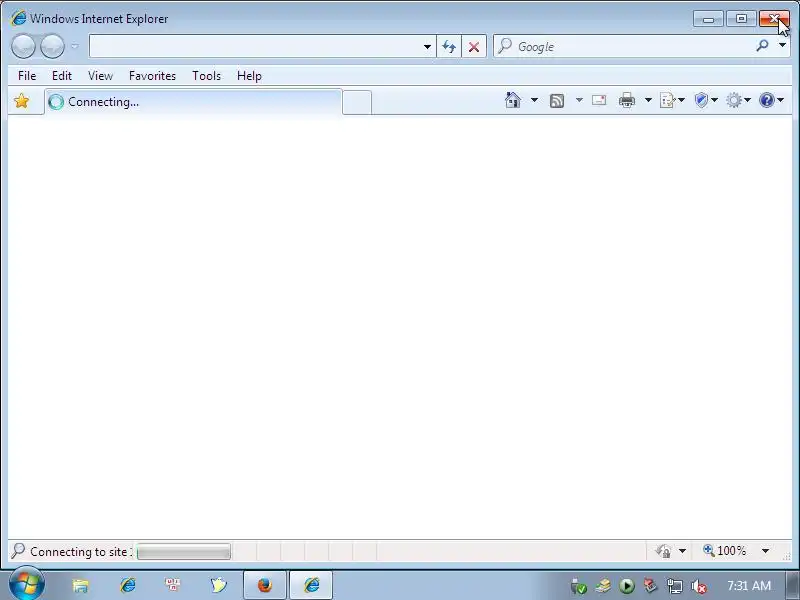Open the 7:31 AM clock

pos(749,586)
